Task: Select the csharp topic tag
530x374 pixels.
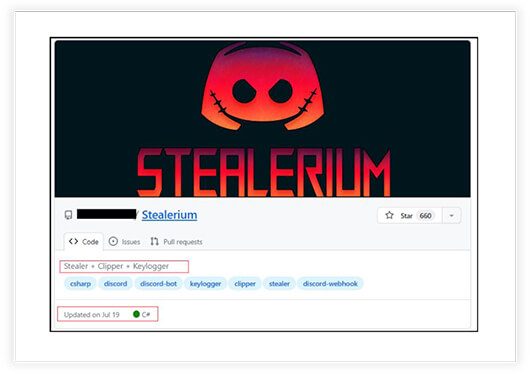Action: [80, 284]
